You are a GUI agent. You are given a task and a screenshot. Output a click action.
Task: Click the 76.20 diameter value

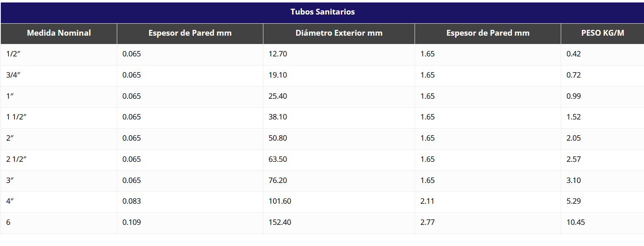277,180
